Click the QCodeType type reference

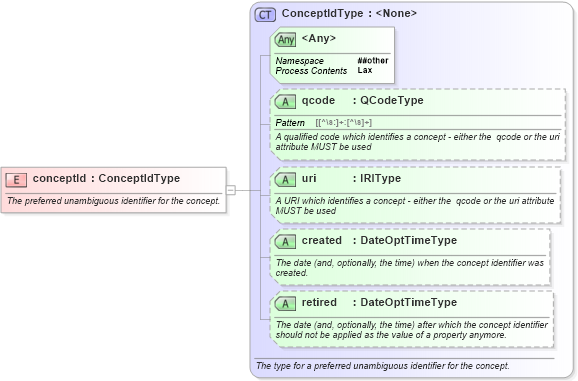[391, 100]
